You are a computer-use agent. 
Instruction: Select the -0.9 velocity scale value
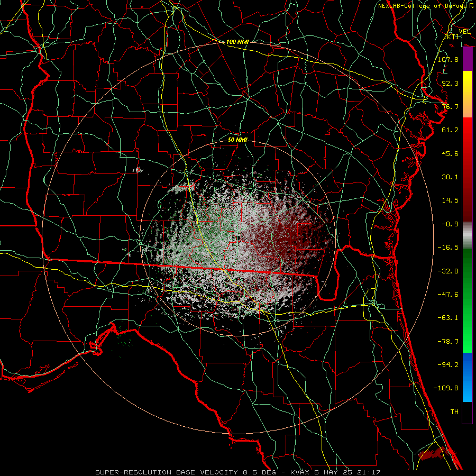[450, 224]
